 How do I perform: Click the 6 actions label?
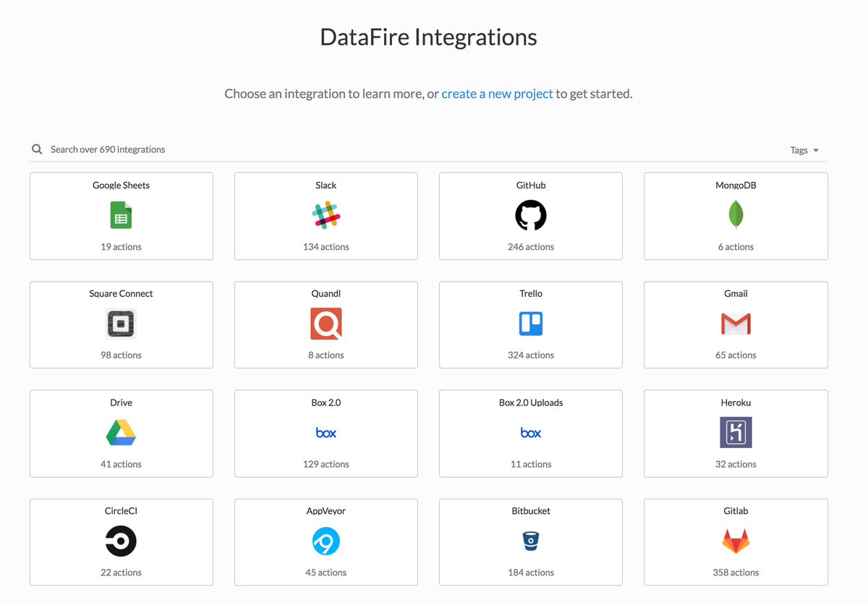coord(736,247)
